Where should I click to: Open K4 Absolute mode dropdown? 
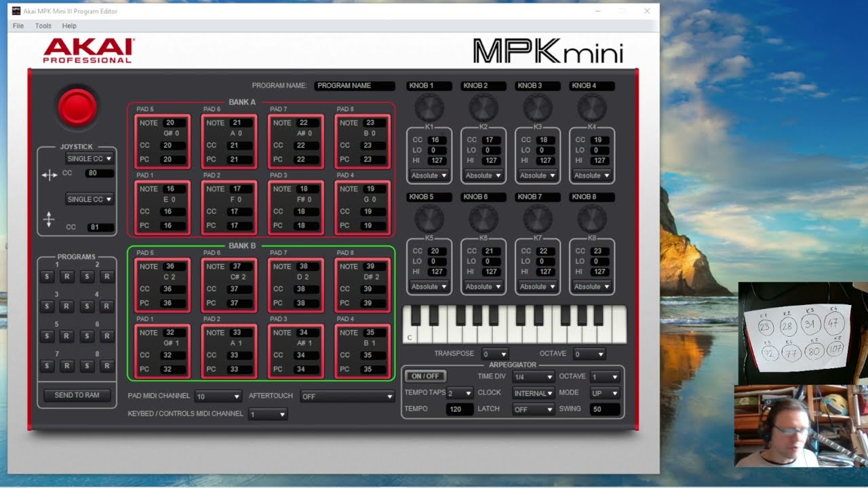tap(591, 176)
